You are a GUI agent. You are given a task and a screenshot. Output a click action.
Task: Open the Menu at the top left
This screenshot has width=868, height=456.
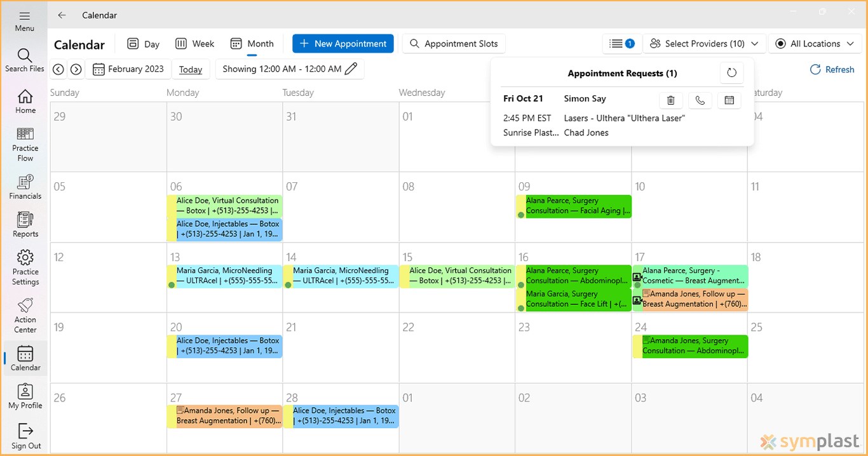pyautogui.click(x=24, y=20)
